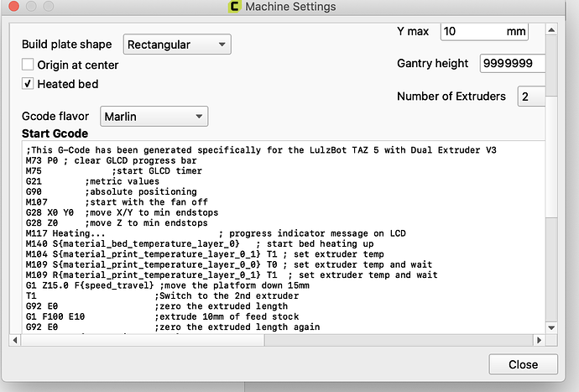
Task: Click the Close button
Action: pos(524,364)
